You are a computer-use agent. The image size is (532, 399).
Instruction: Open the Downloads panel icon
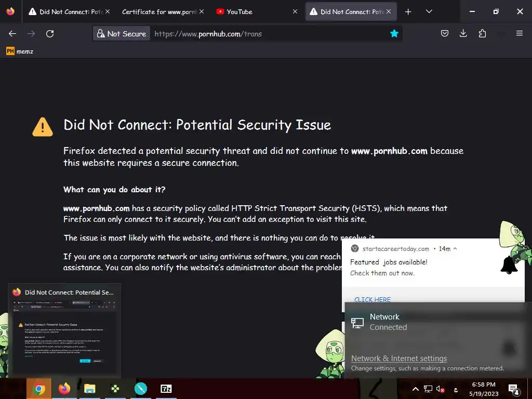tap(463, 33)
